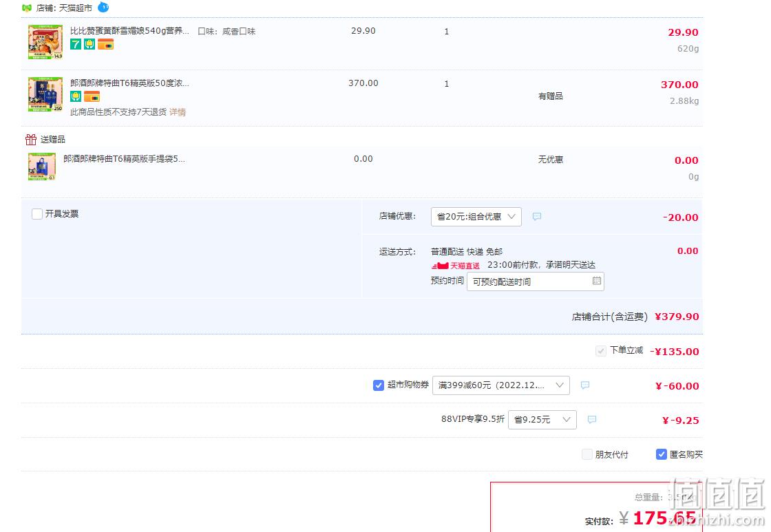Open the blue chat bubble icon next to 天猫超市
The image size is (771, 532).
pyautogui.click(x=103, y=8)
